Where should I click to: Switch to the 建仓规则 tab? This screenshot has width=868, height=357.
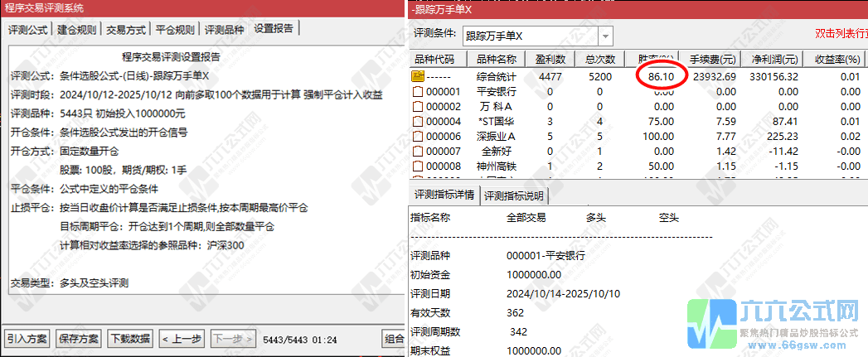76,29
